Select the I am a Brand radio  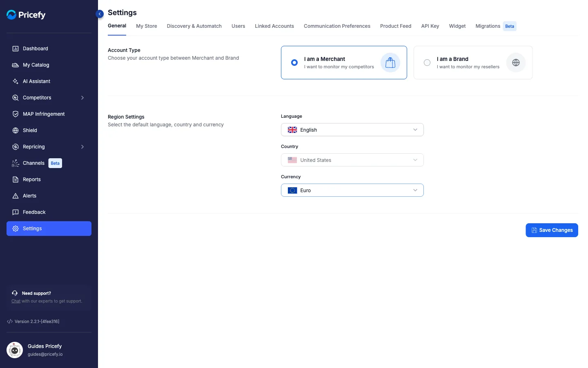[427, 63]
